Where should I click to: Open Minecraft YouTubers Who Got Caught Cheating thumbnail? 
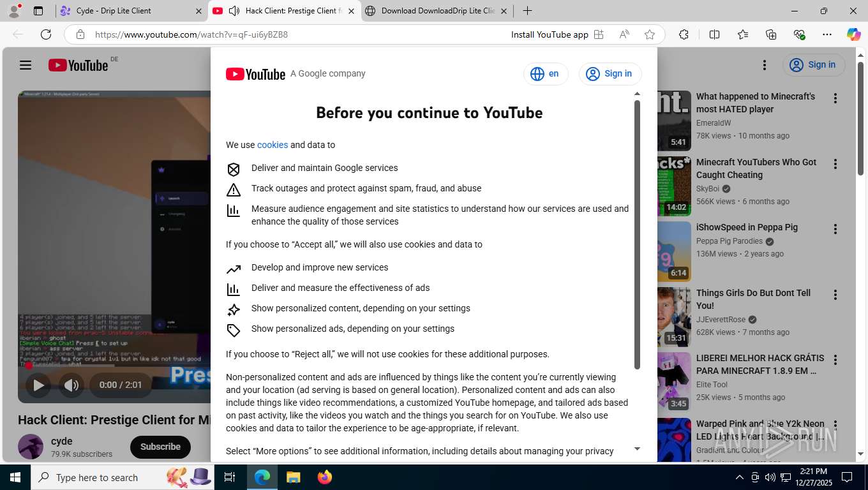click(674, 186)
